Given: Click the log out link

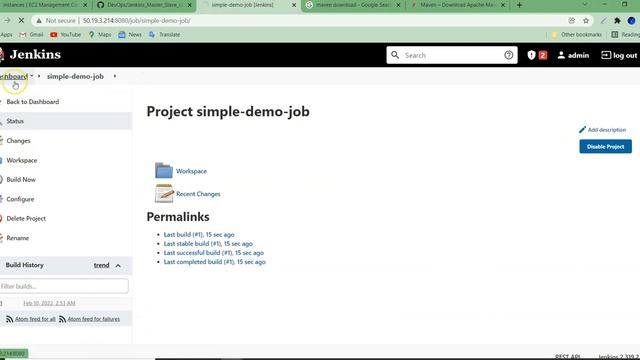Looking at the screenshot, I should click(625, 55).
